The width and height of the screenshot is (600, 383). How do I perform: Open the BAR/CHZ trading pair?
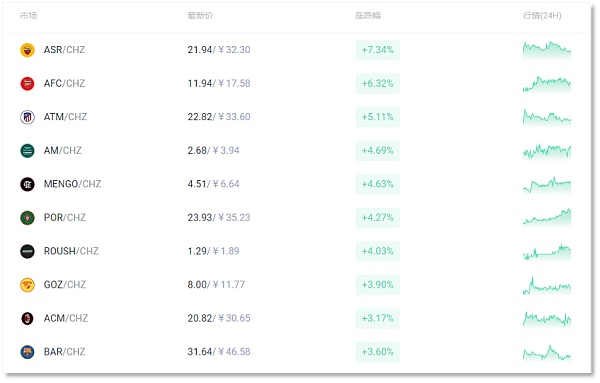(64, 352)
